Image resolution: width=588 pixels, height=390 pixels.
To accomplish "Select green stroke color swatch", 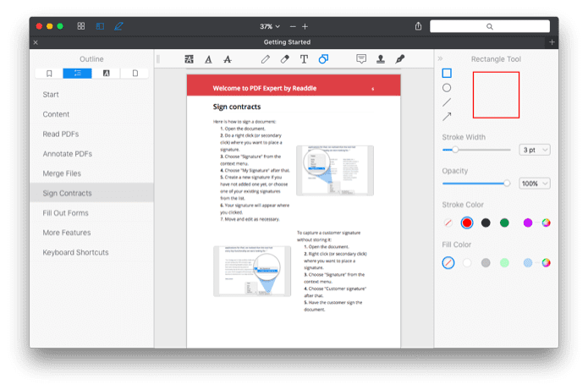I will click(x=504, y=222).
